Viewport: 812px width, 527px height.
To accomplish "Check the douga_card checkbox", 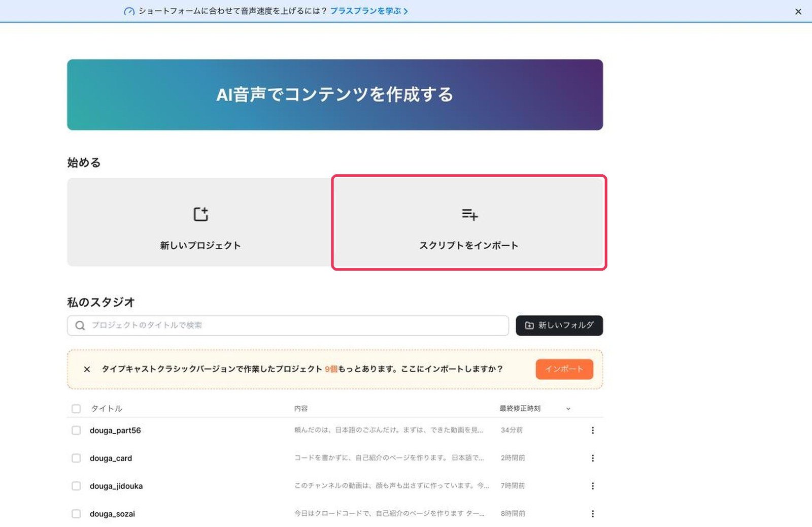I will [x=76, y=458].
